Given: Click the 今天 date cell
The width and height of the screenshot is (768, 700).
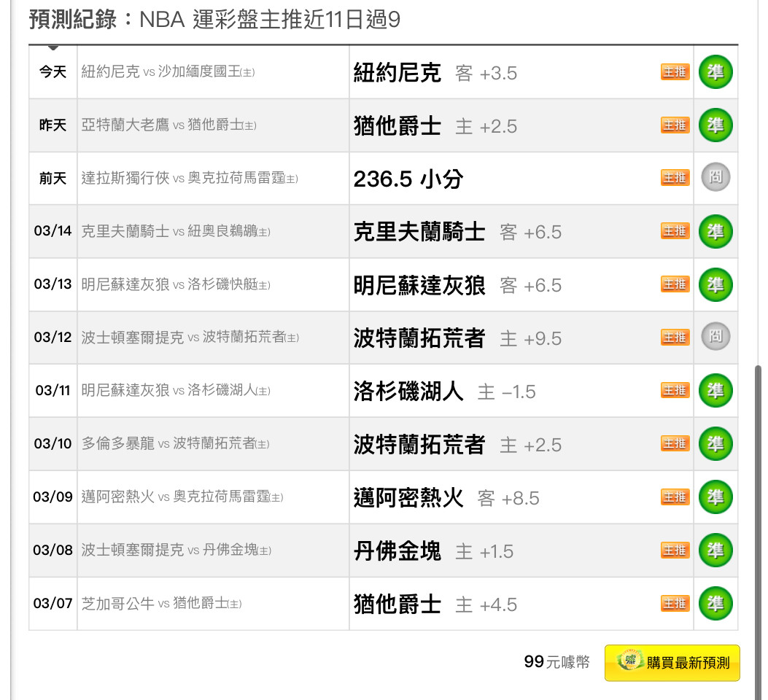Looking at the screenshot, I should pos(53,72).
